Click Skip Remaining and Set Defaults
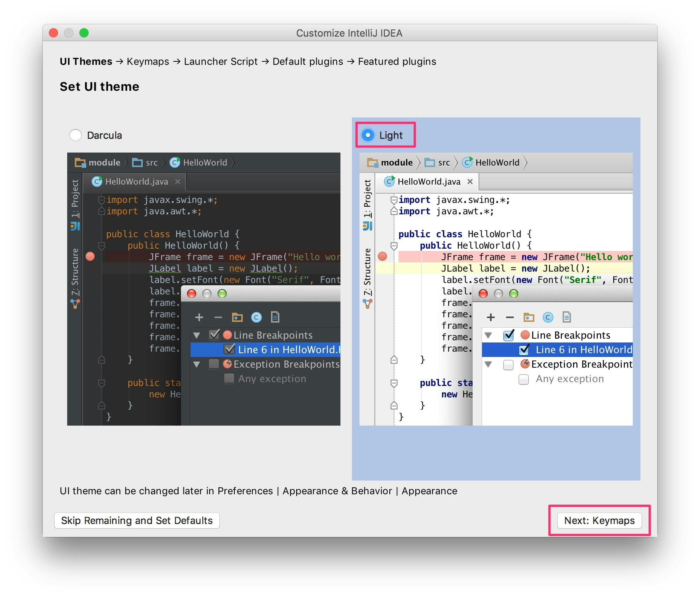Image resolution: width=700 pixels, height=598 pixels. coord(137,521)
